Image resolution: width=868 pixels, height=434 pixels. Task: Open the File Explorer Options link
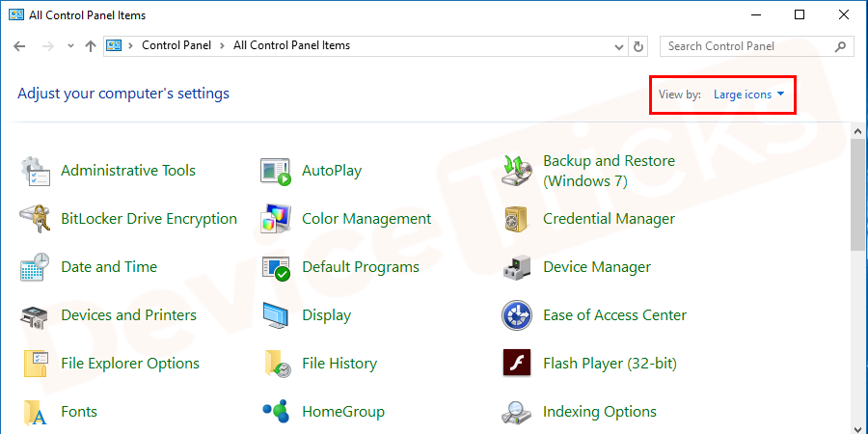[130, 364]
